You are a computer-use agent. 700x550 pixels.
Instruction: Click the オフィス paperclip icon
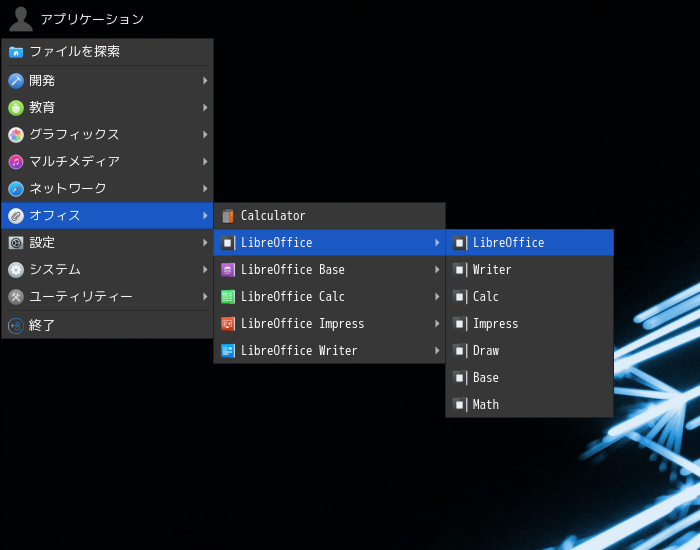tap(16, 216)
